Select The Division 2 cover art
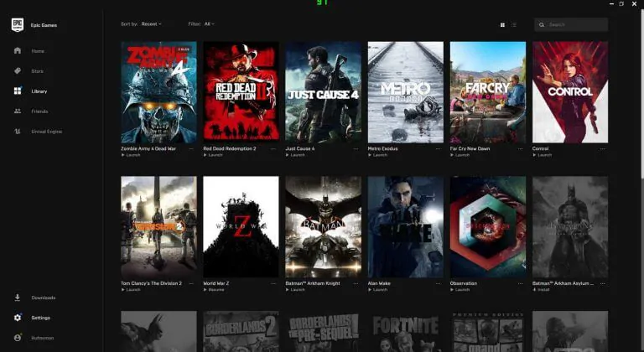The height and width of the screenshot is (352, 644). pos(158,227)
